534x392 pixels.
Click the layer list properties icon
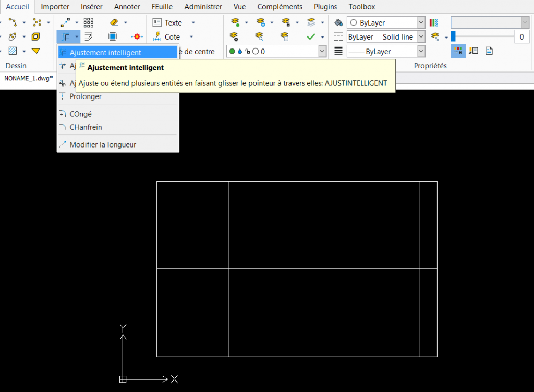click(284, 36)
